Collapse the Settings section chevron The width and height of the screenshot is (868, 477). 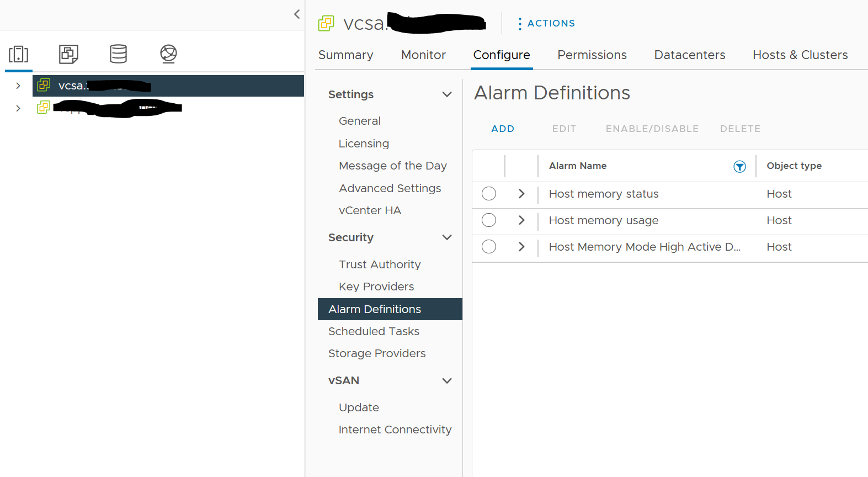coord(447,94)
